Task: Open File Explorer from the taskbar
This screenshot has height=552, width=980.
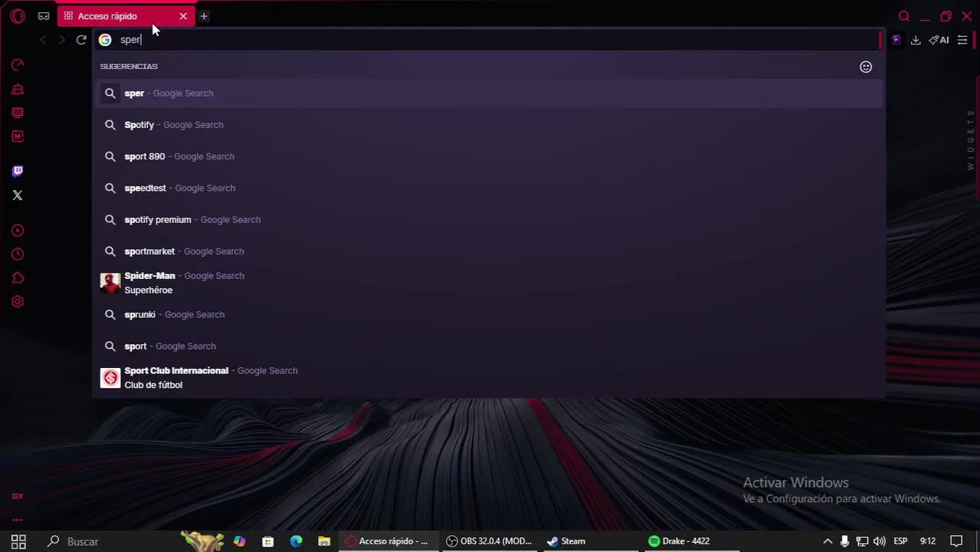Action: (324, 541)
